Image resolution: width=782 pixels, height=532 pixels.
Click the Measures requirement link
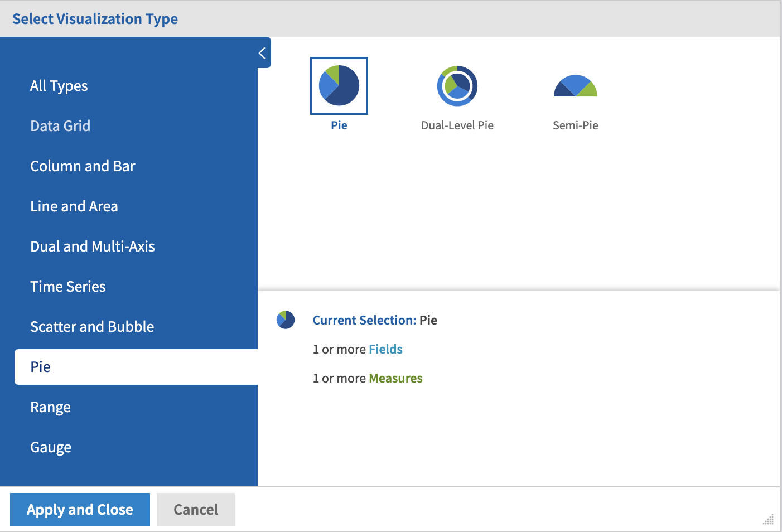tap(395, 378)
